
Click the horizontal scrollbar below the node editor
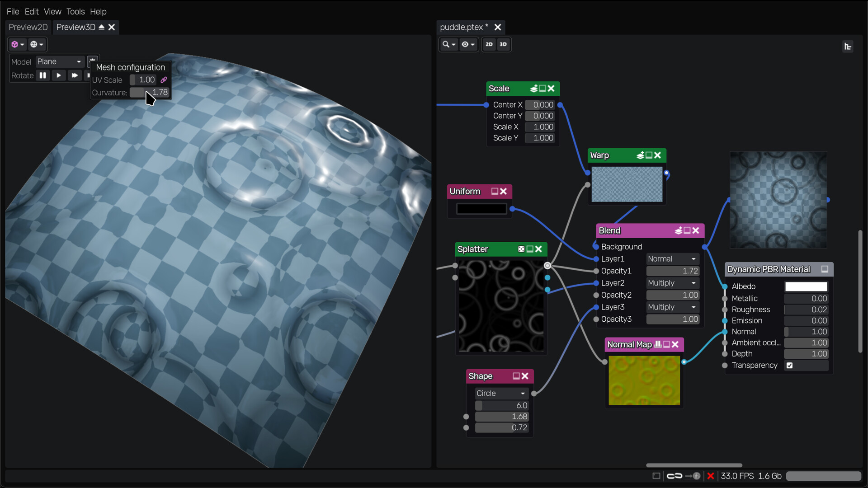click(x=693, y=465)
